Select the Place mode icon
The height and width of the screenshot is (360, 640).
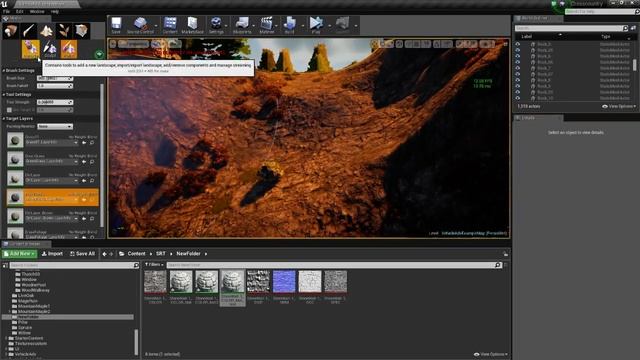[10, 31]
